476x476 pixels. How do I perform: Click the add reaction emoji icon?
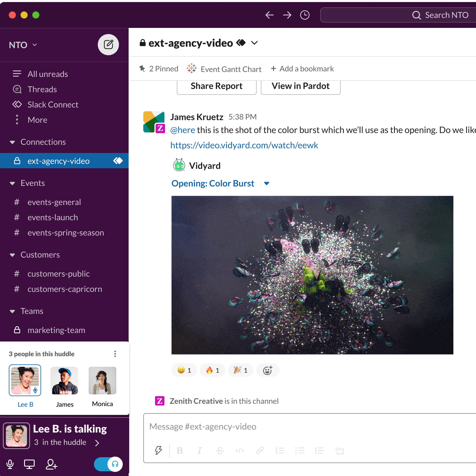267,370
